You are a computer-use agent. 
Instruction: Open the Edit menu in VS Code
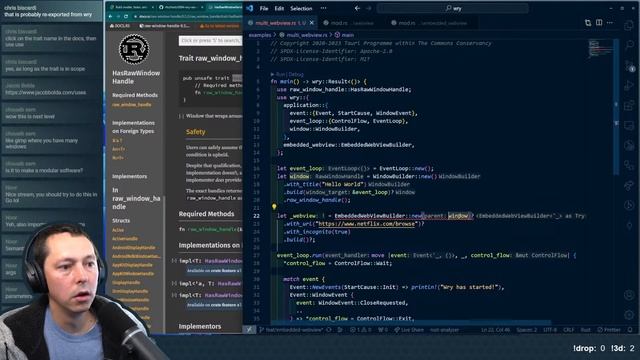tap(279, 8)
